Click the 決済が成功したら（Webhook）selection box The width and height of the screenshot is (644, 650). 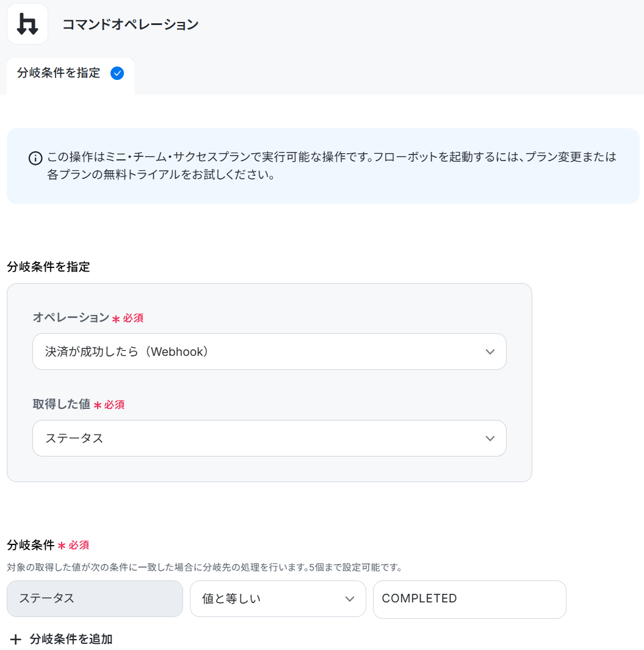pyautogui.click(x=270, y=352)
